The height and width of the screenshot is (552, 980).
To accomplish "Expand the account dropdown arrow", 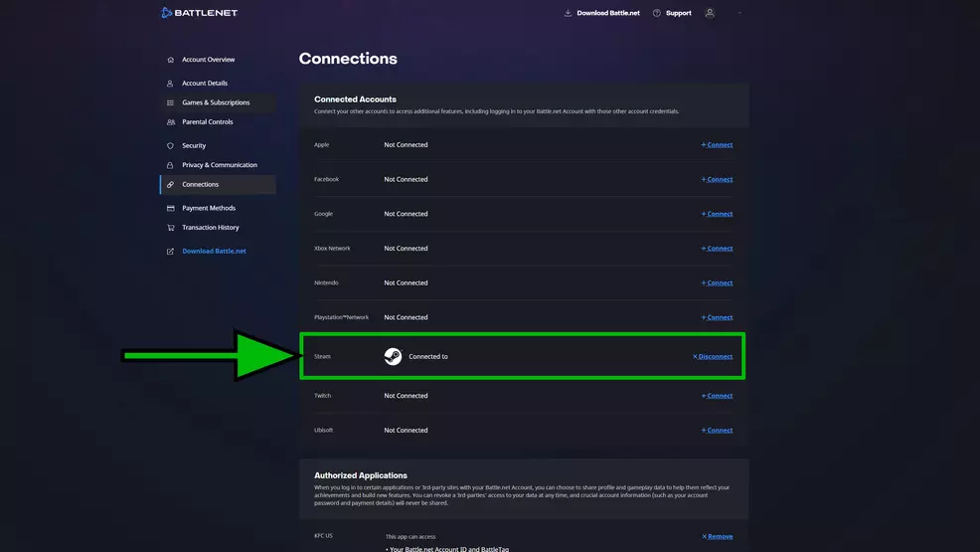I will pyautogui.click(x=738, y=13).
